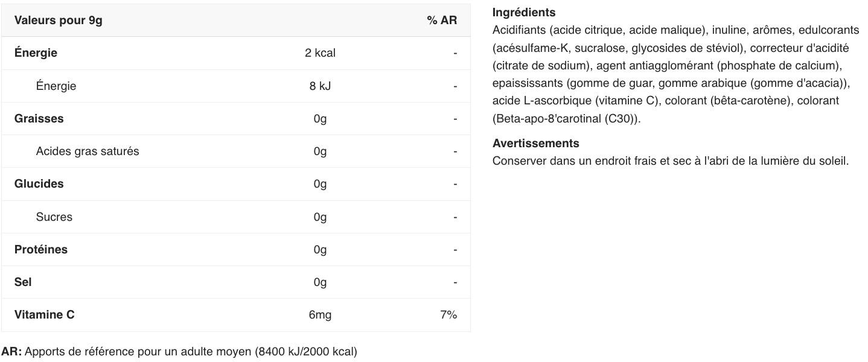868x362 pixels.
Task: Click the 'Valeurs pour 9g' table header
Action: tap(59, 21)
